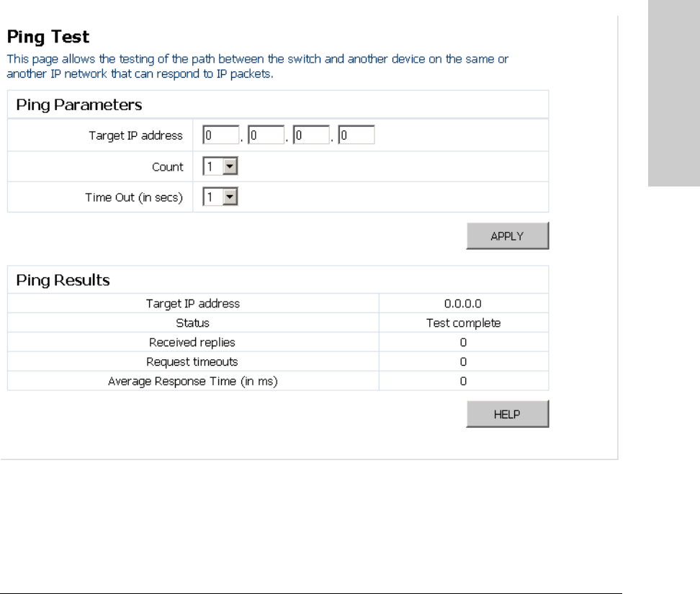Click the Count value box showing 1

coord(213,166)
